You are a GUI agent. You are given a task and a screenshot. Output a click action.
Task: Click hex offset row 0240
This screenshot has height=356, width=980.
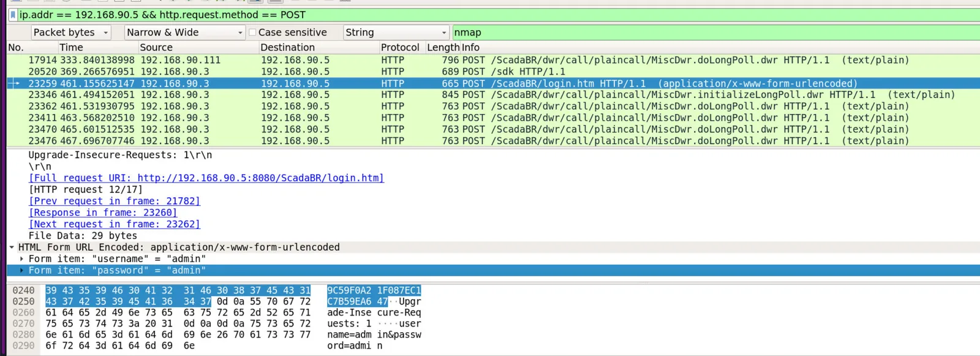tap(23, 290)
